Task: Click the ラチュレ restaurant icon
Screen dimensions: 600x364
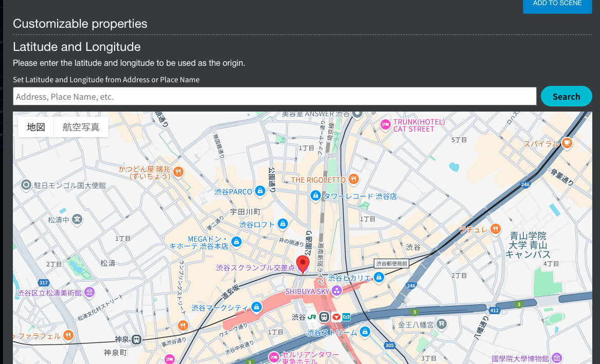Action: (496, 229)
